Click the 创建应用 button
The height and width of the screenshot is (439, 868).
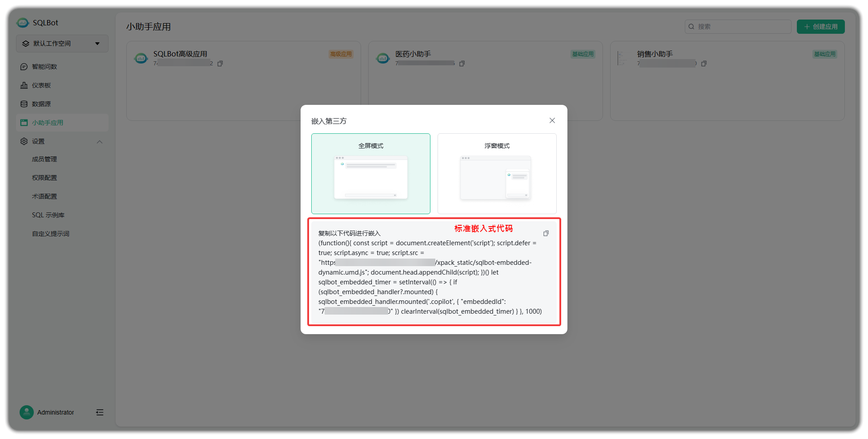[x=820, y=27]
